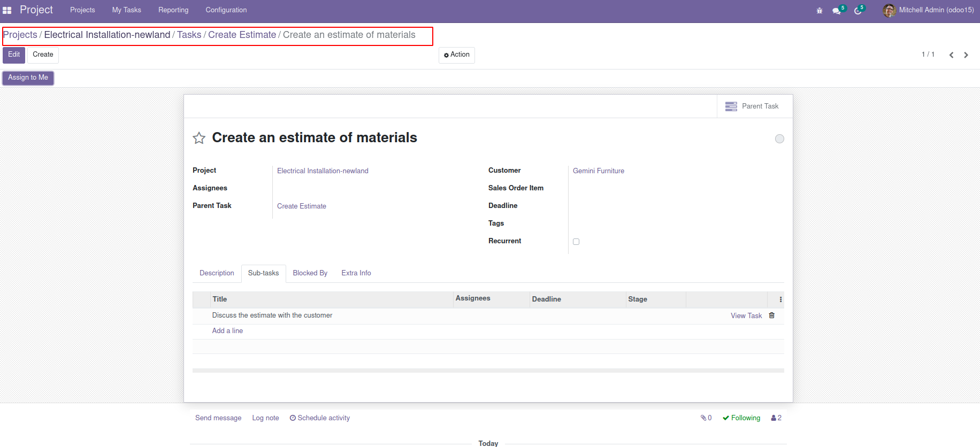Image resolution: width=980 pixels, height=447 pixels.
Task: Go to previous record arrow
Action: (951, 55)
